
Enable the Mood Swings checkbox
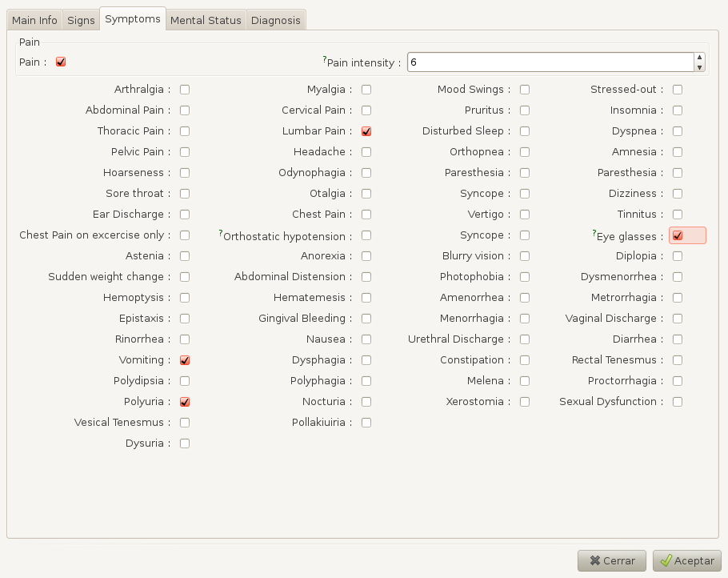pos(525,90)
